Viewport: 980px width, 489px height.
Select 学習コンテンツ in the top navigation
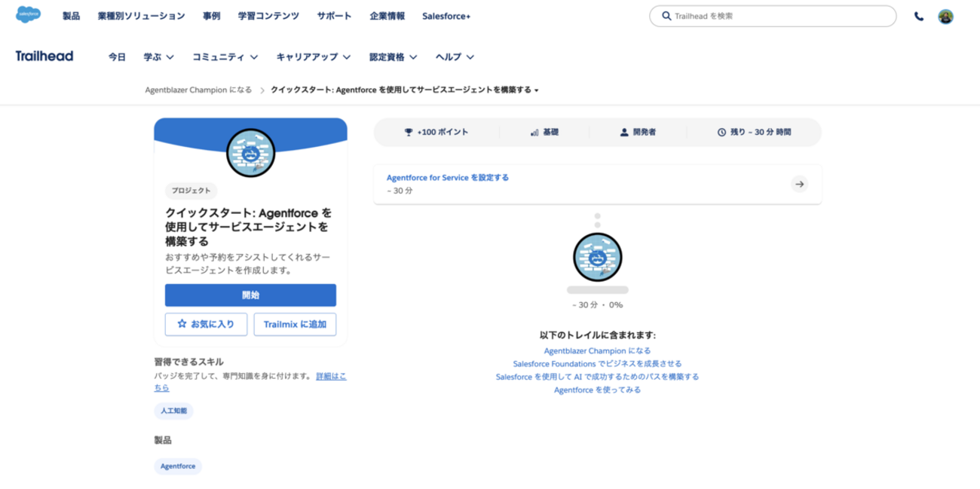click(x=268, y=15)
